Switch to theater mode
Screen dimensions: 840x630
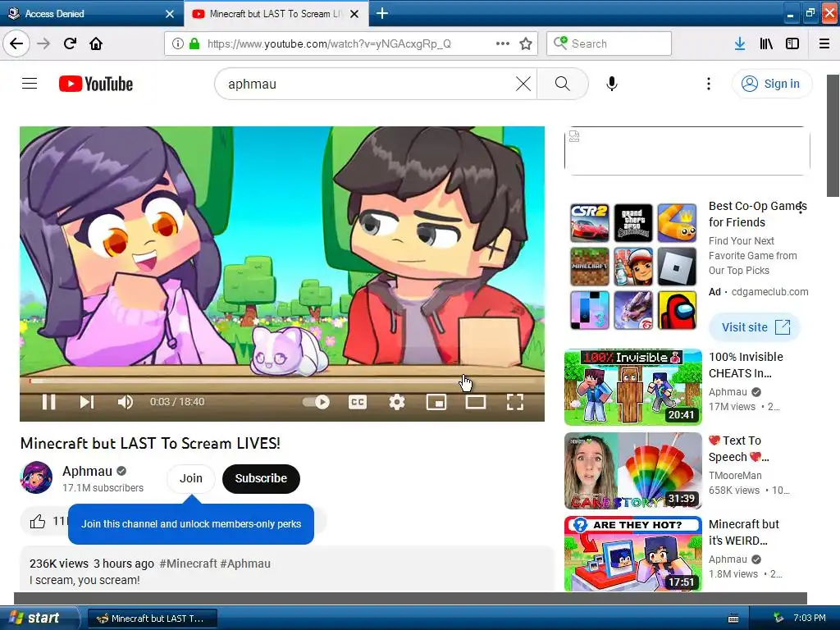click(x=476, y=402)
